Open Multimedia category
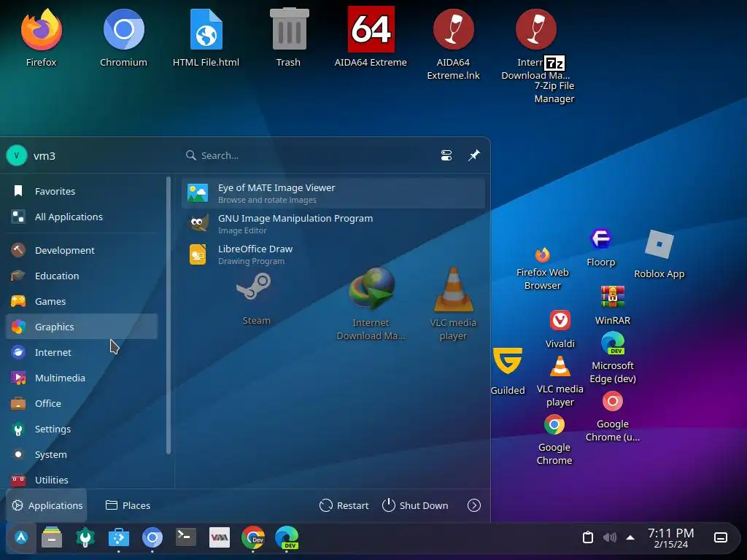The image size is (747, 560). tap(82, 378)
